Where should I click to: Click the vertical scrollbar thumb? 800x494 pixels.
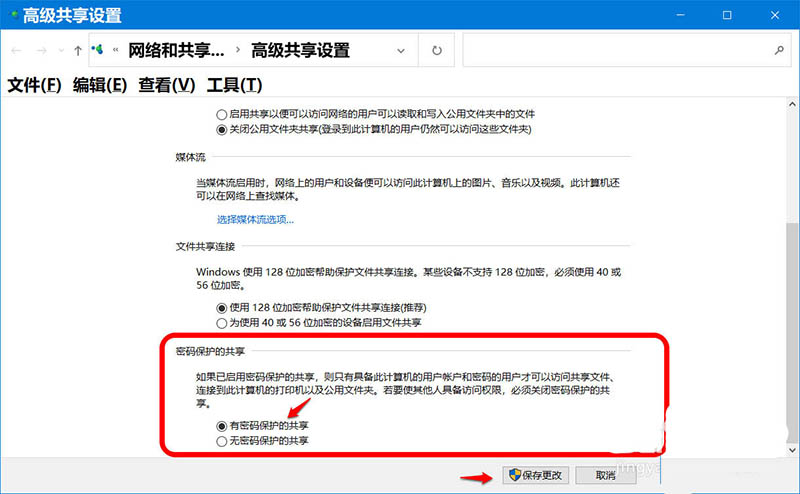click(792, 332)
